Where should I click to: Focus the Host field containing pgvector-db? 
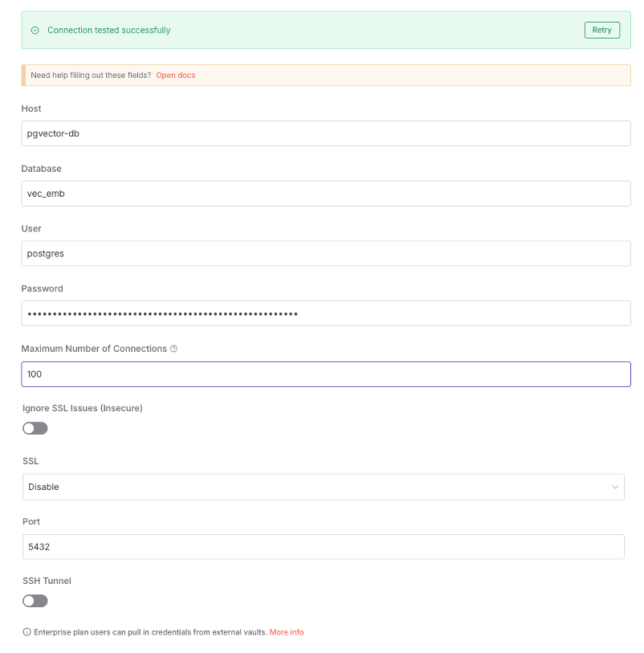coord(326,133)
